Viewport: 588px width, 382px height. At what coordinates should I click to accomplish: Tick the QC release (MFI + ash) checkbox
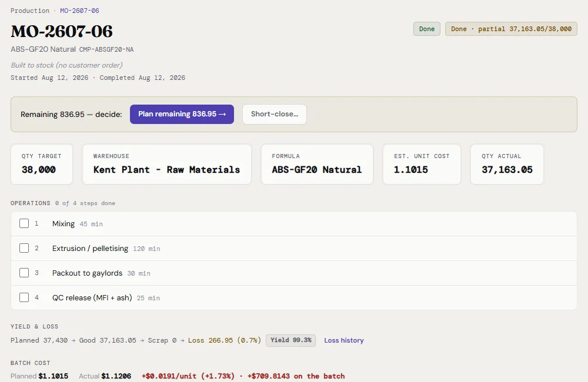tap(24, 297)
